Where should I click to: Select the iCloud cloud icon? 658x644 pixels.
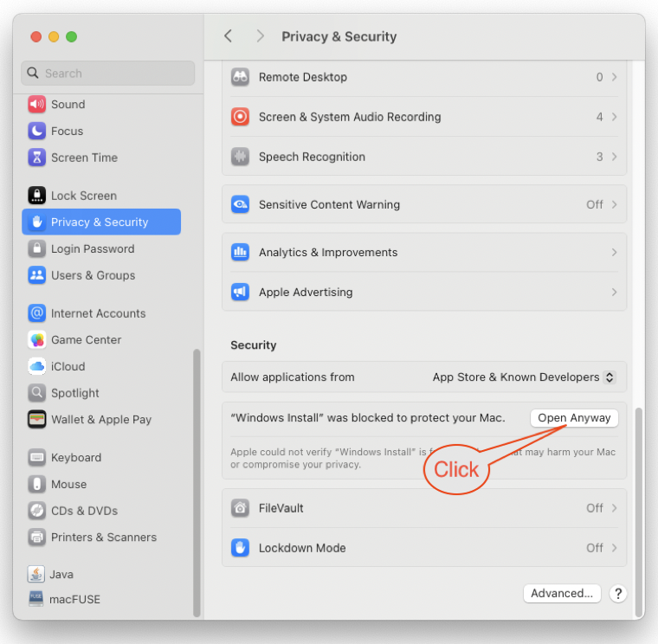[37, 366]
